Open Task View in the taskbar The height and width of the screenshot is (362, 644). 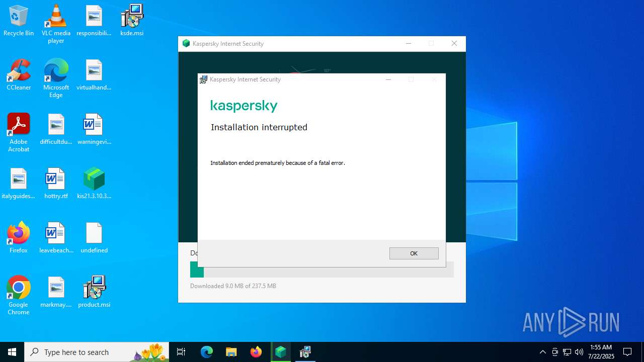[x=181, y=352]
